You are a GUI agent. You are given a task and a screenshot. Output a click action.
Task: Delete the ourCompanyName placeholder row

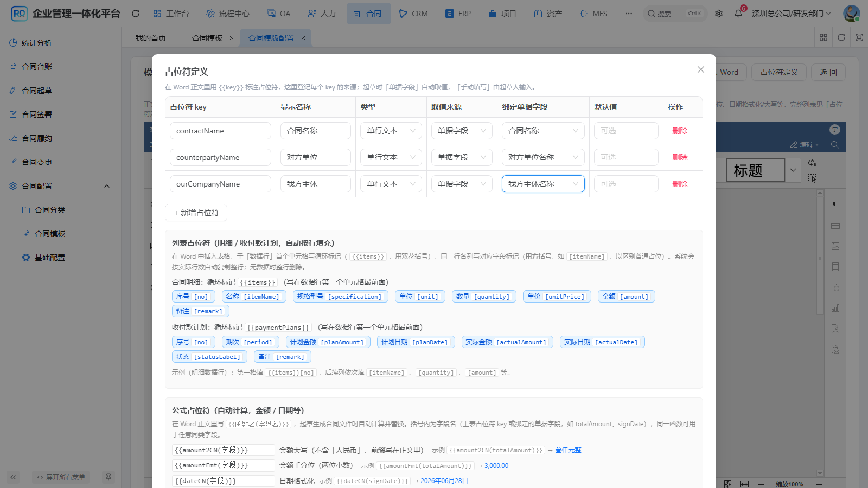[x=680, y=184]
